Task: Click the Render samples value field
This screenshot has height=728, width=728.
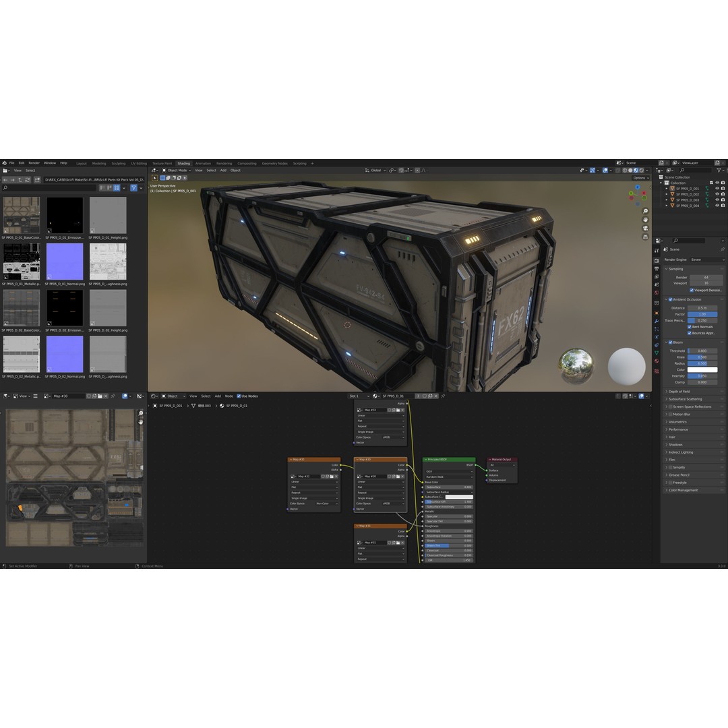Action: [x=706, y=277]
